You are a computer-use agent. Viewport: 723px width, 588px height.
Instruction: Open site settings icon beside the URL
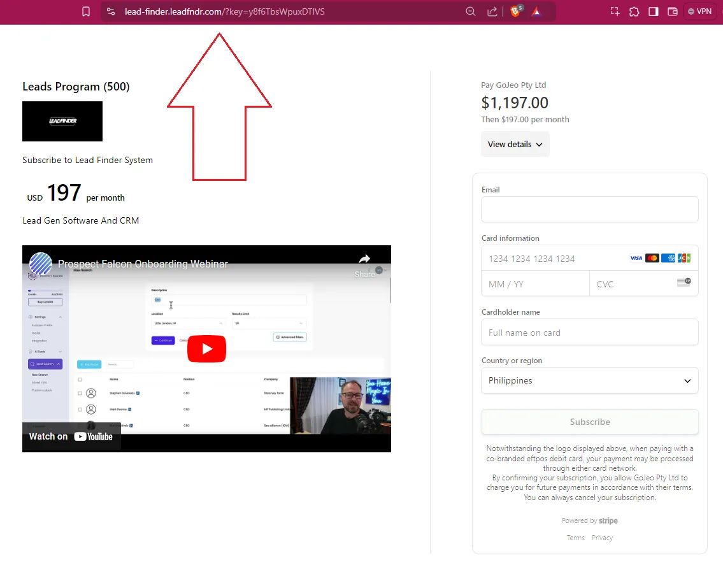[x=111, y=11]
